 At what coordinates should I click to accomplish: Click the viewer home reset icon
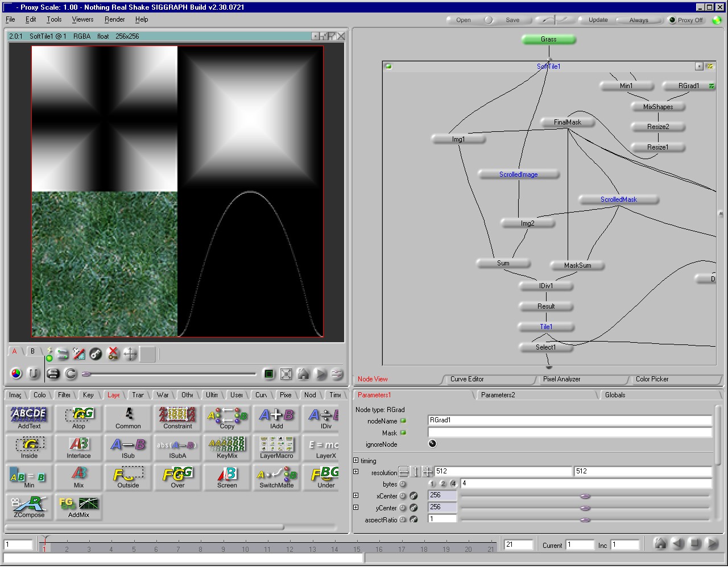point(303,373)
